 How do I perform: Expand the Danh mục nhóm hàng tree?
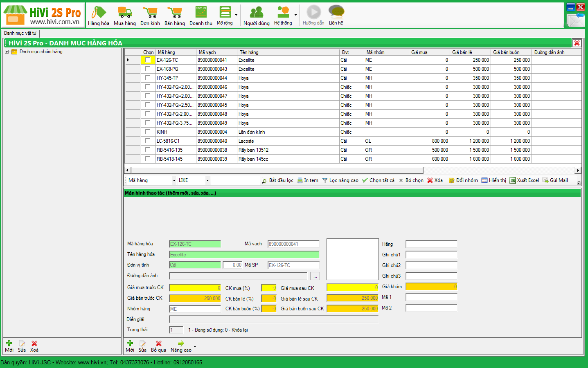pyautogui.click(x=7, y=52)
